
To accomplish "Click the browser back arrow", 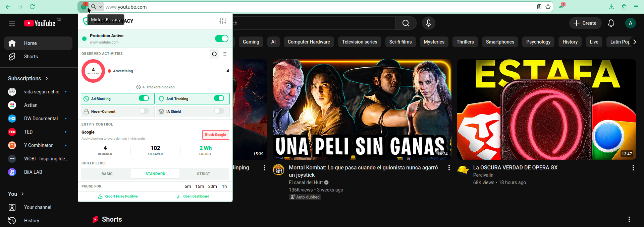I will tap(8, 7).
